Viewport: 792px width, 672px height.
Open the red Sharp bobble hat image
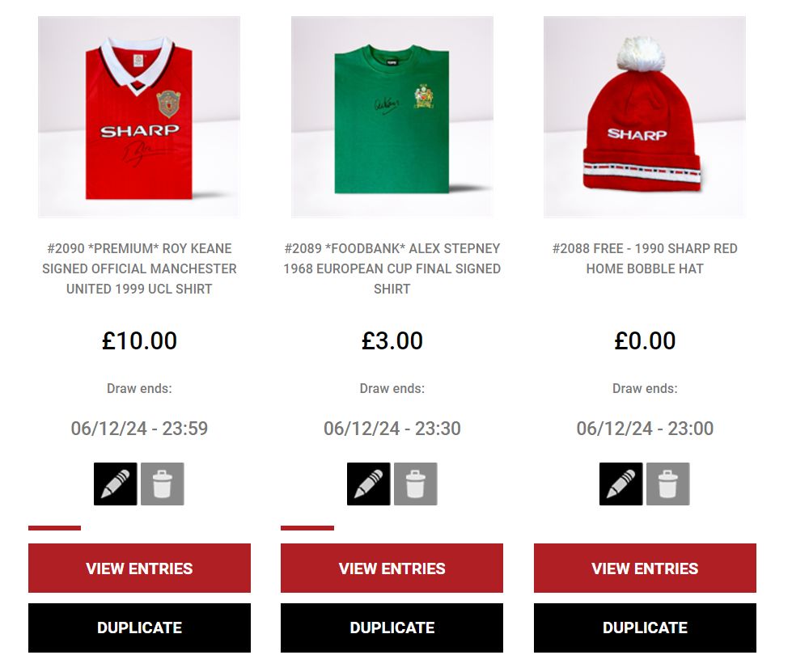click(x=645, y=117)
